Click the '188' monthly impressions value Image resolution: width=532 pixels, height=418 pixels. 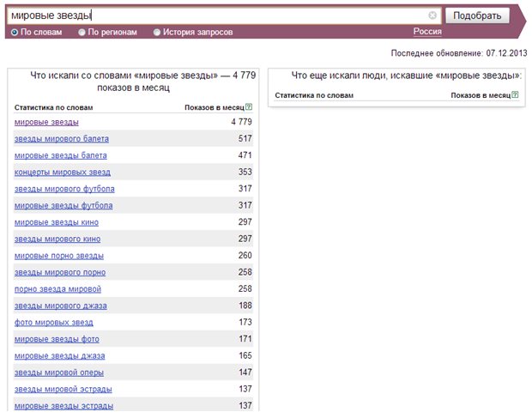[245, 306]
